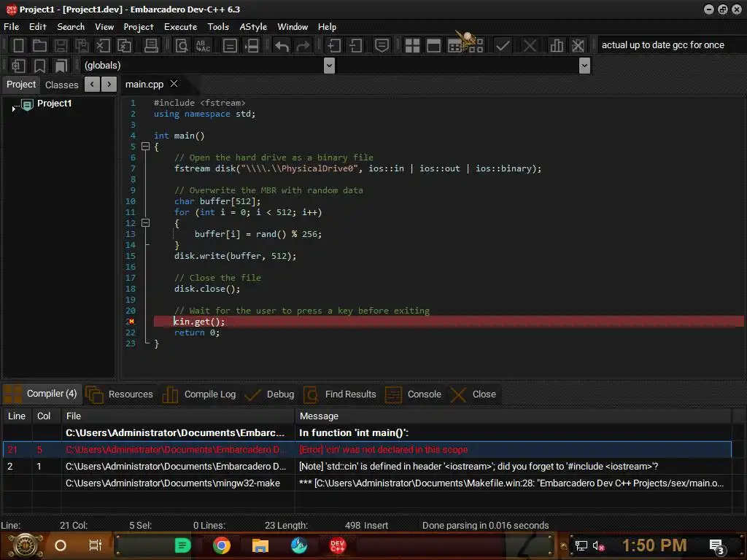The width and height of the screenshot is (747, 560).
Task: Open the File menu
Action: (x=12, y=27)
